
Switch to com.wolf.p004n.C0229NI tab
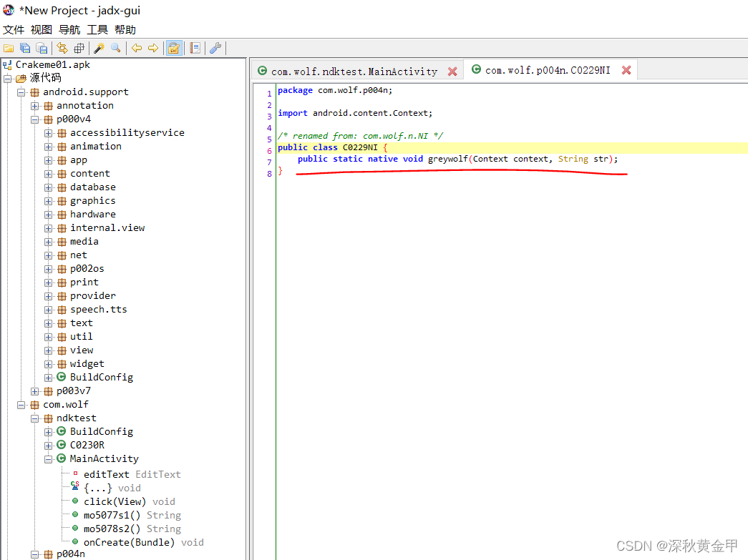click(548, 71)
